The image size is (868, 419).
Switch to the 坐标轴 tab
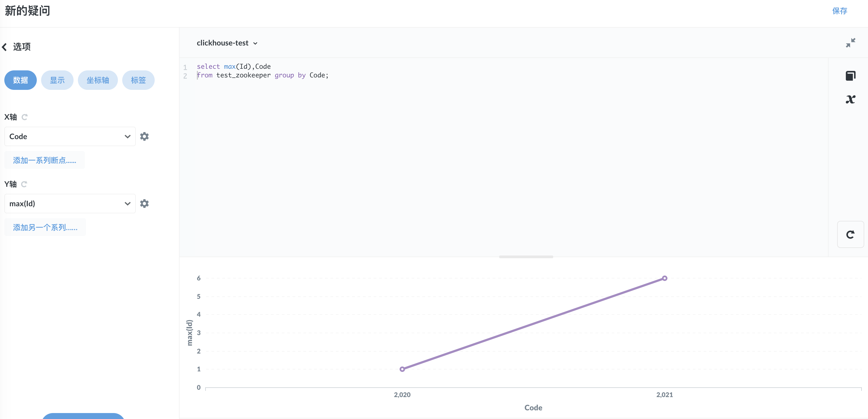[98, 80]
